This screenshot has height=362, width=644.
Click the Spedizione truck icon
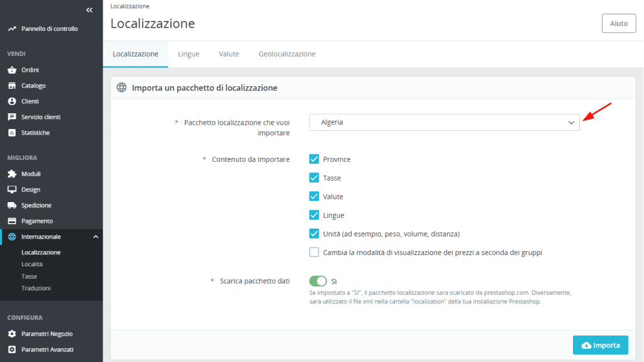12,205
